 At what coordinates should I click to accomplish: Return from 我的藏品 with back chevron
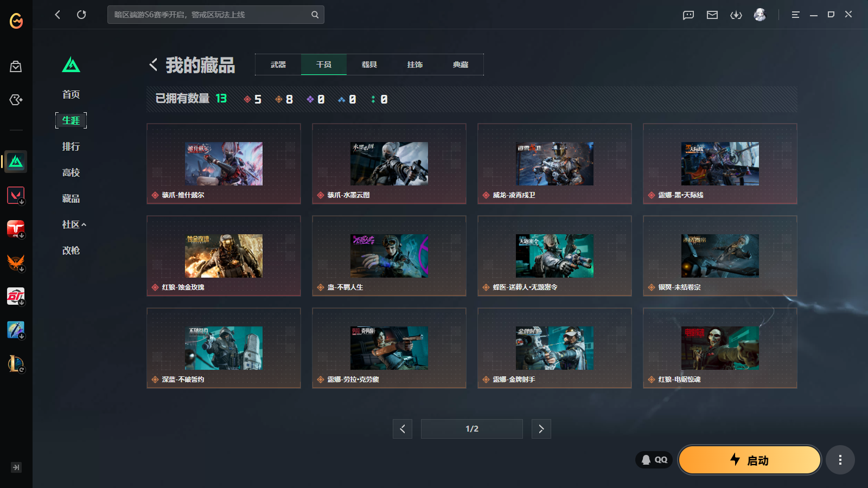(x=154, y=65)
